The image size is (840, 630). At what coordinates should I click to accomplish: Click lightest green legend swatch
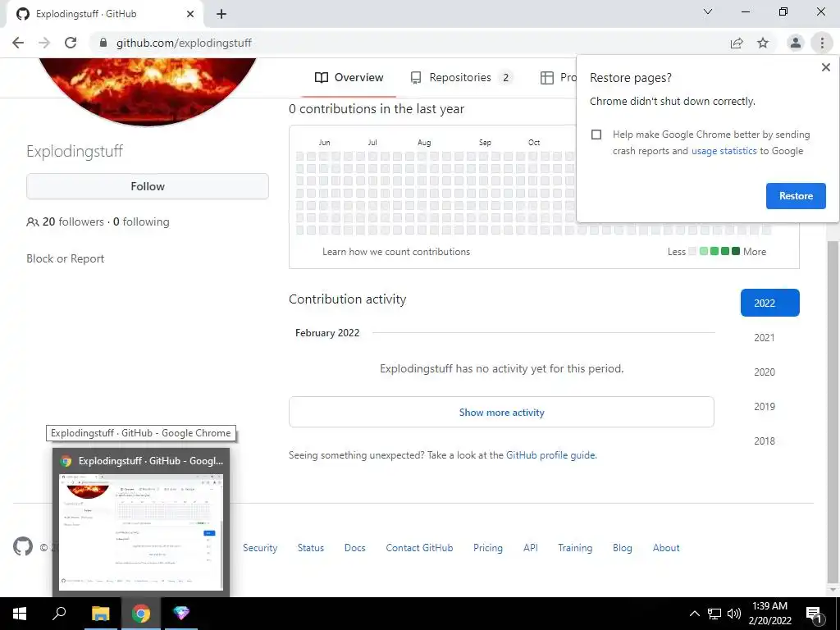[704, 251]
